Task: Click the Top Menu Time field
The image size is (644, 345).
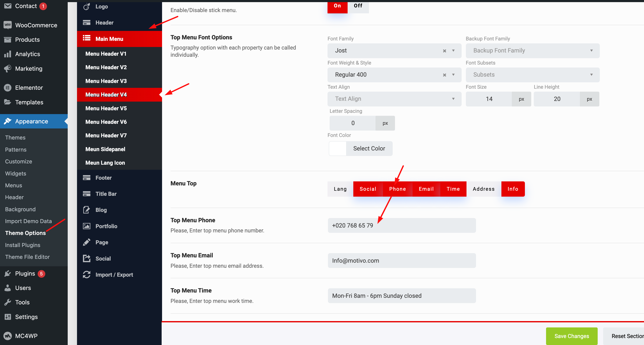Action: pyautogui.click(x=402, y=296)
